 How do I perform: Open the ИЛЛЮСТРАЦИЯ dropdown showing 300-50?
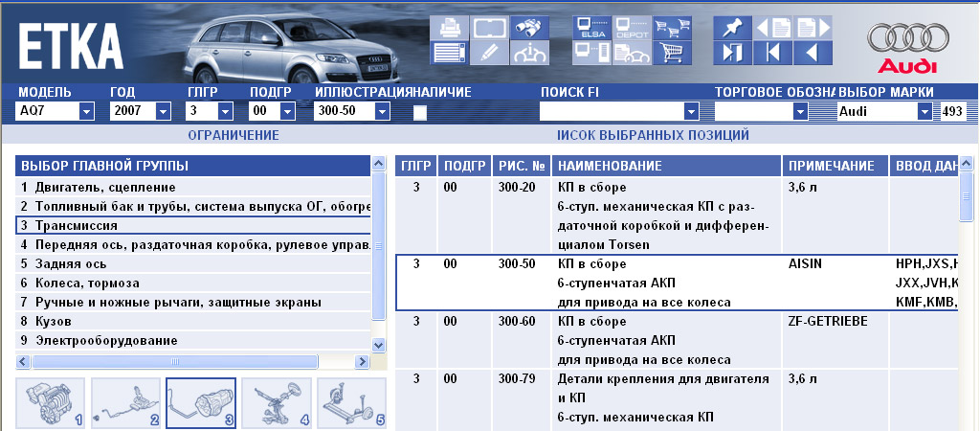coord(382,111)
